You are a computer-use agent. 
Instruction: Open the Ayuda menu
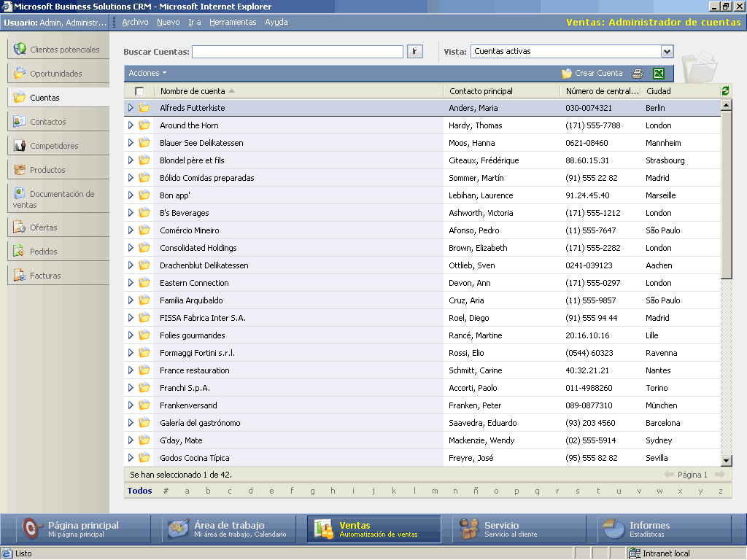(x=276, y=22)
